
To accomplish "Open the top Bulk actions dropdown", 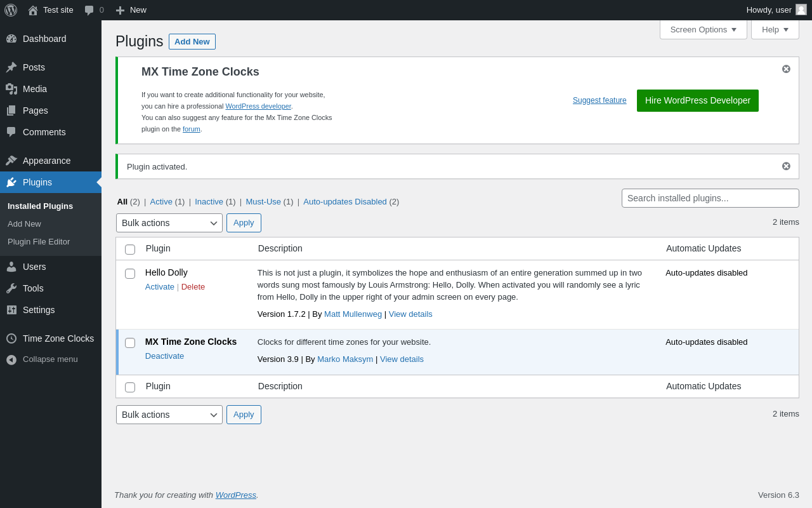I will tap(169, 223).
